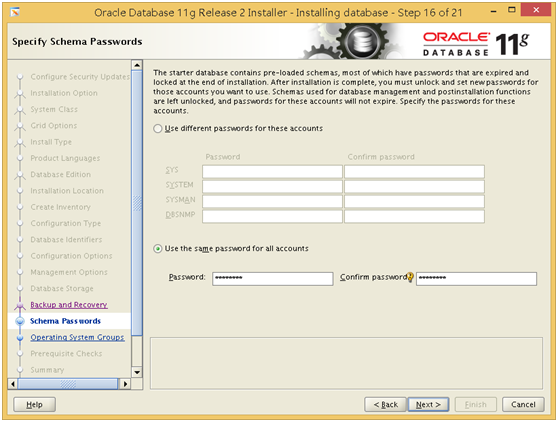Open the Operating System Groups step
This screenshot has height=422, width=558.
coord(77,337)
